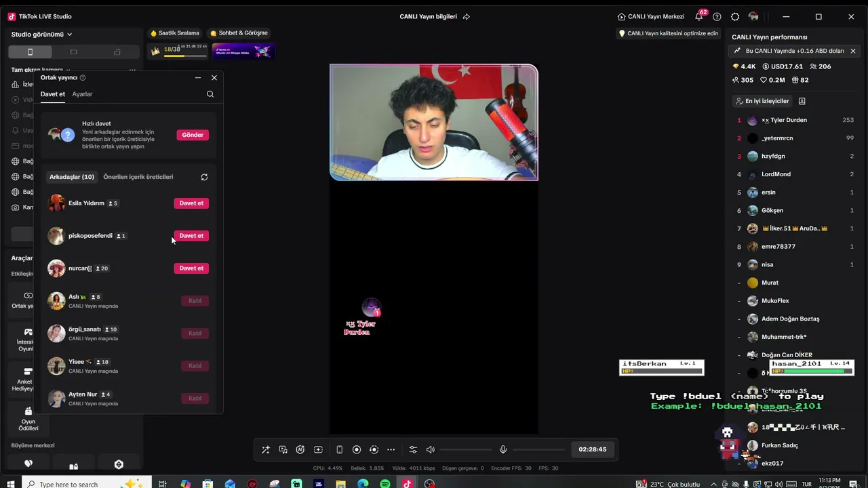Screen dimensions: 868x488
Task: Open notifications bell with 62 badge
Action: point(700,16)
